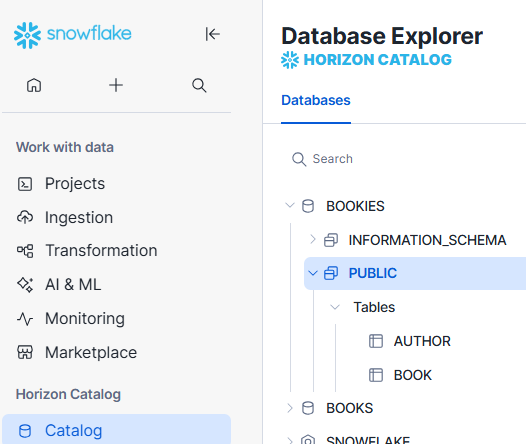Viewport: 526px width, 444px height.
Task: Click the plus create icon
Action: [x=116, y=85]
